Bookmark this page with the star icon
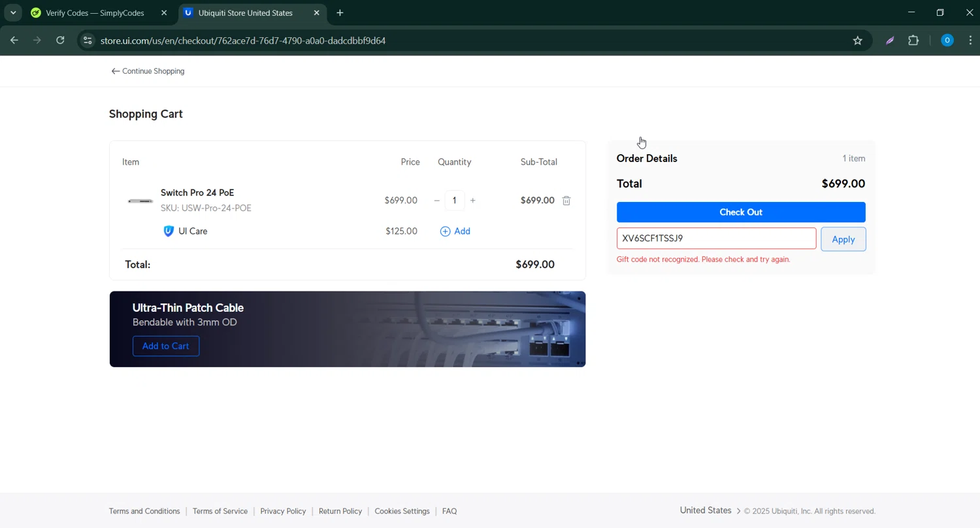The image size is (980, 528). click(858, 41)
